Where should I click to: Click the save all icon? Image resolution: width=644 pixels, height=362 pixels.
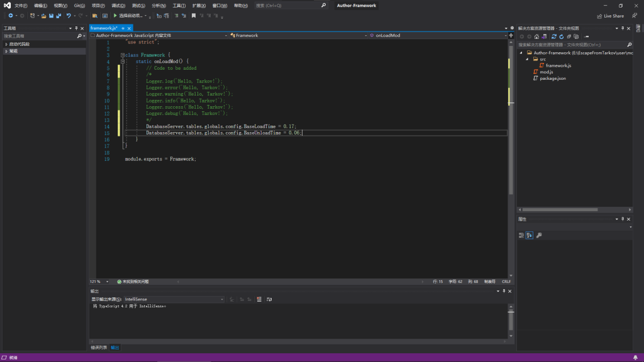point(58,16)
